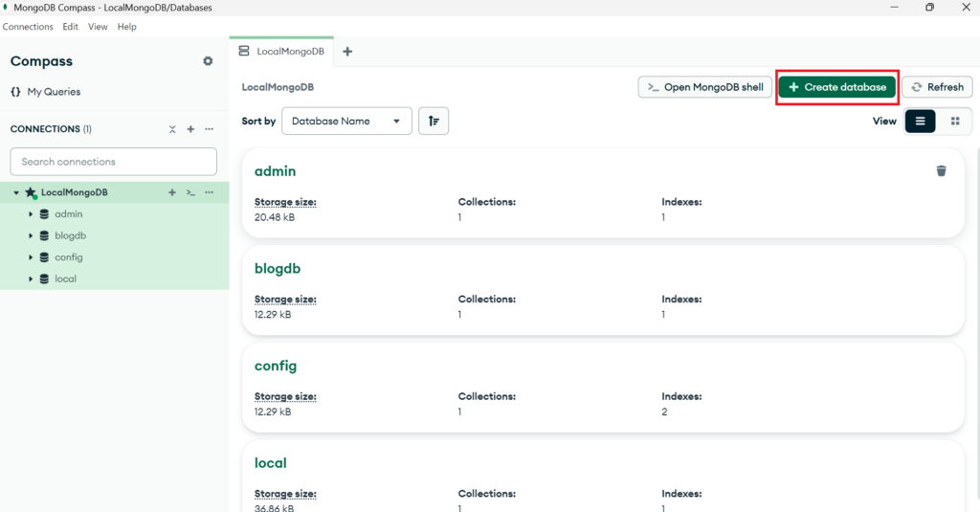Screen dimensions: 980x512
Task: Toggle sort direction icon button
Action: coord(434,121)
